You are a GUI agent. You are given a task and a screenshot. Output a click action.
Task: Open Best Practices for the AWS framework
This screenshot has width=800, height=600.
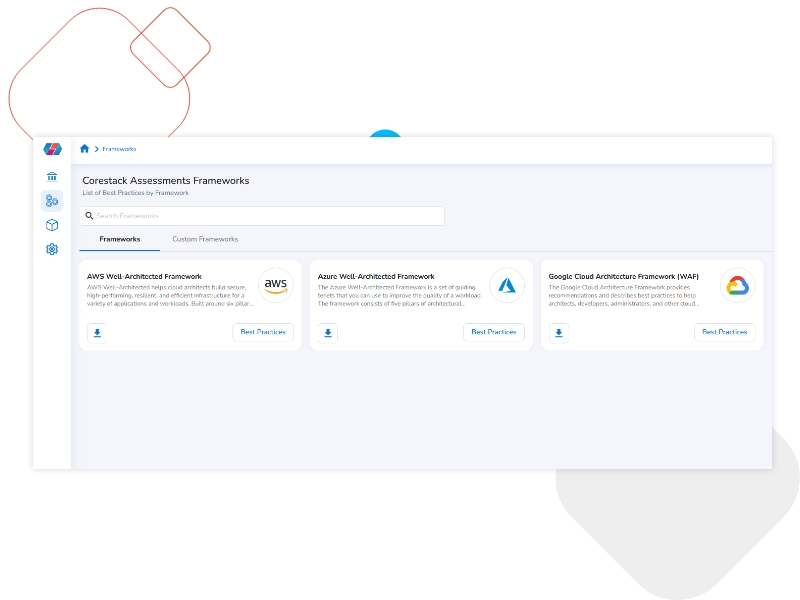pyautogui.click(x=263, y=332)
